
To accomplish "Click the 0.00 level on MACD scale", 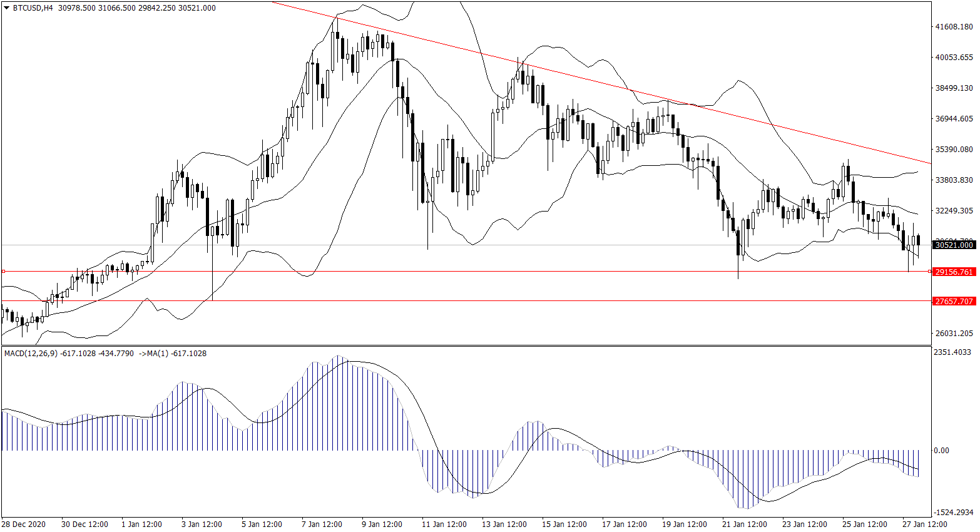I will click(941, 450).
